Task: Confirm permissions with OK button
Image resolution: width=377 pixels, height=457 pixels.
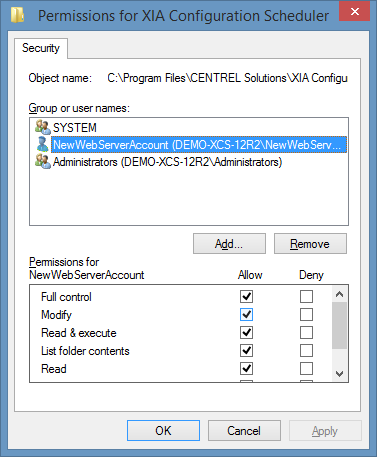Action: 163,430
